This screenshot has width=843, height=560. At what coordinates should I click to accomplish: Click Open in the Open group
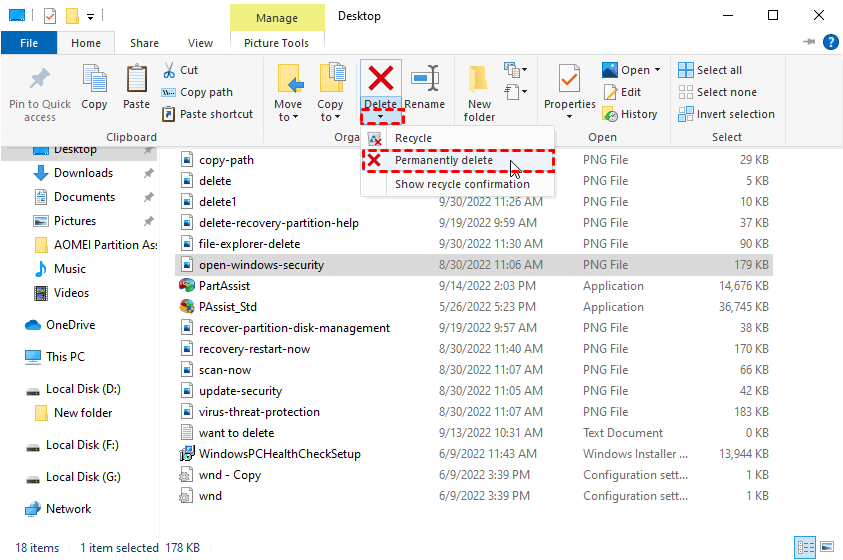[626, 70]
